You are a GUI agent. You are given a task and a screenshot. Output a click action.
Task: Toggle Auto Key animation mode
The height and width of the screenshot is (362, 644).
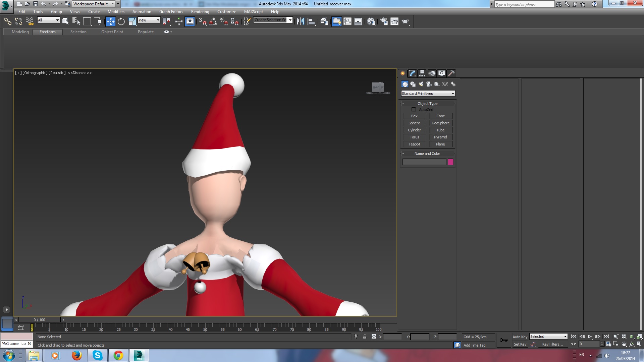[520, 337]
